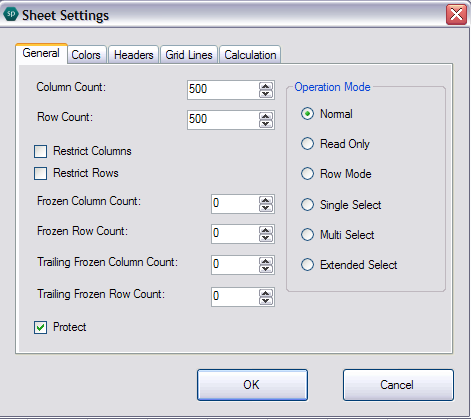Open the Headers tab
The height and width of the screenshot is (420, 471).
(133, 55)
